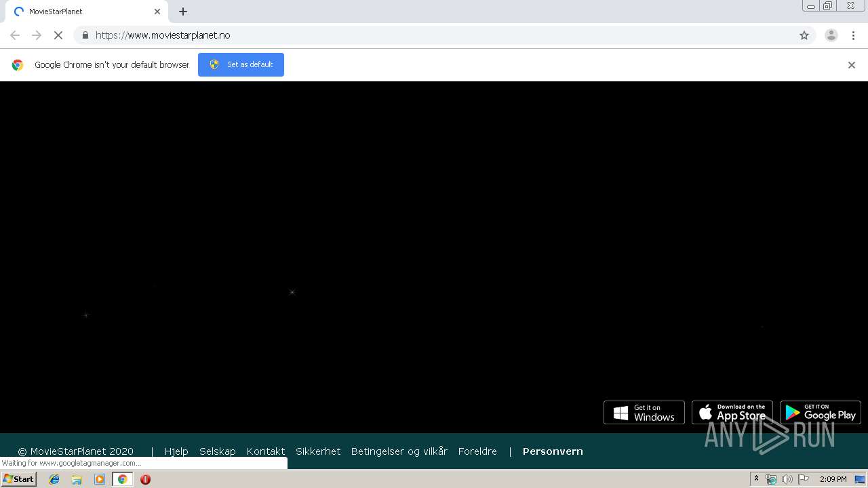Viewport: 868px width, 488px height.
Task: Open the Chrome profile avatar
Action: pos(831,35)
